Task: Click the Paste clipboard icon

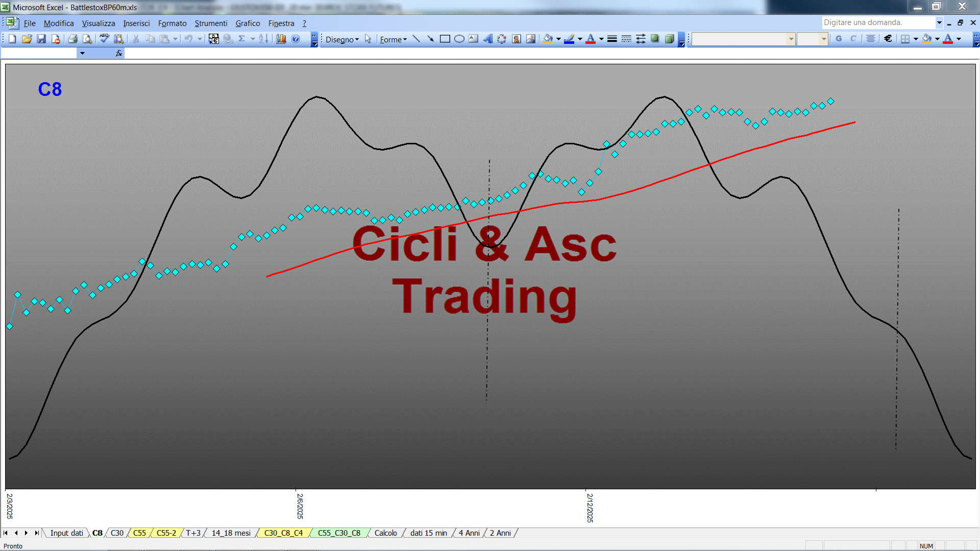Action: [164, 39]
